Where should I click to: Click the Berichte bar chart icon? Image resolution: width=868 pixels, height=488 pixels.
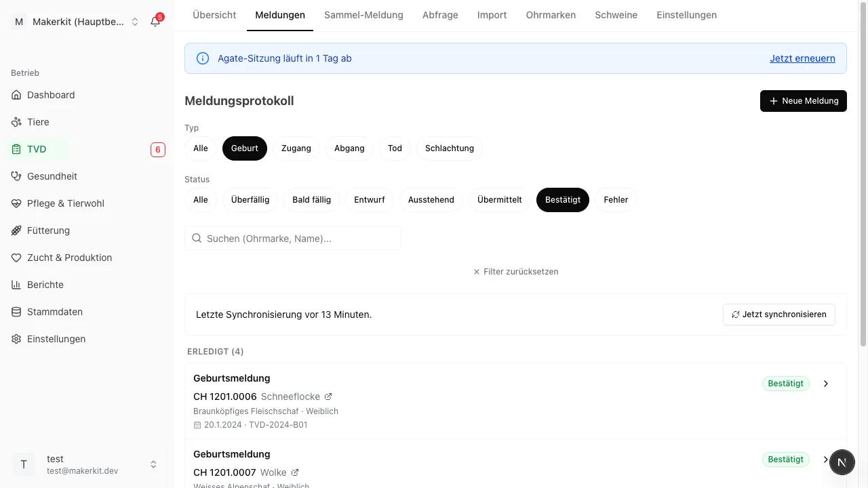(x=16, y=285)
